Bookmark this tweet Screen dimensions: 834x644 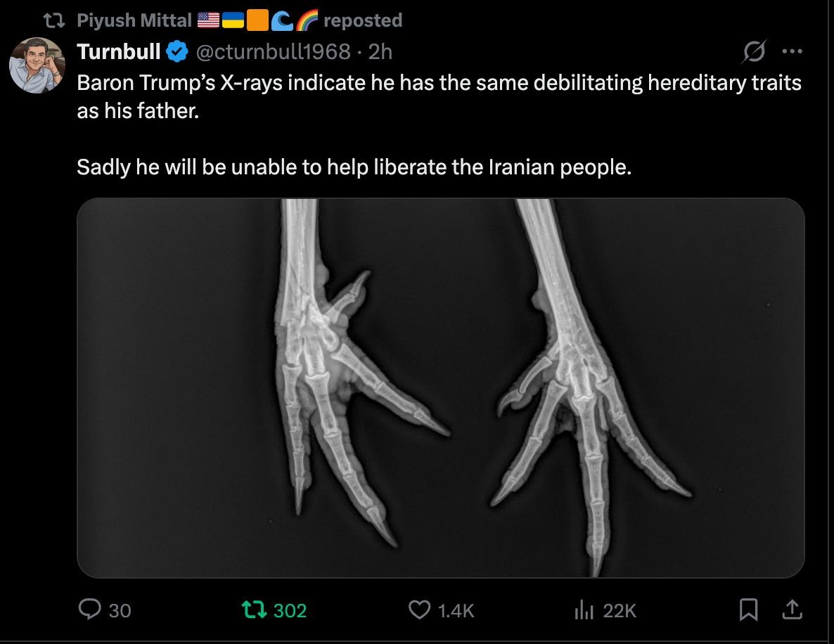748,610
